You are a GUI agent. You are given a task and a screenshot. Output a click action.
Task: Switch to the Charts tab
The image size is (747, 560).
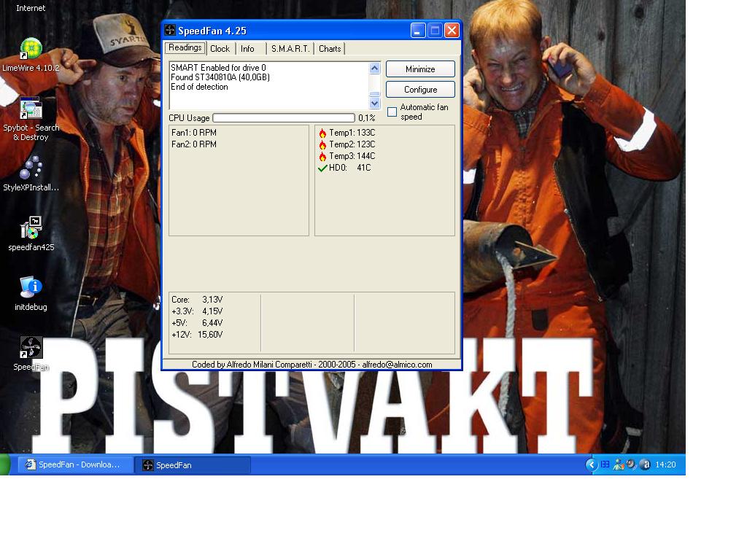(330, 49)
